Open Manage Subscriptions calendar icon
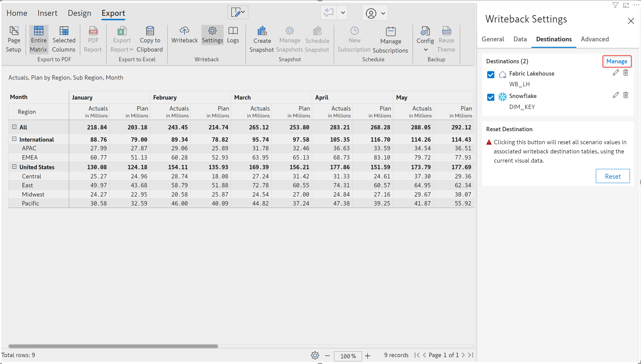The image size is (641, 364). pos(390,32)
